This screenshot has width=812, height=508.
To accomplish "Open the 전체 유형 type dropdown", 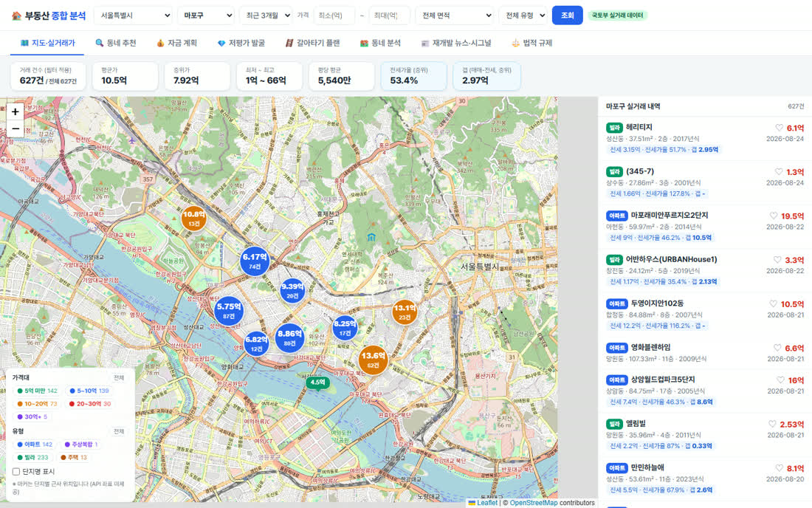I will pos(523,16).
